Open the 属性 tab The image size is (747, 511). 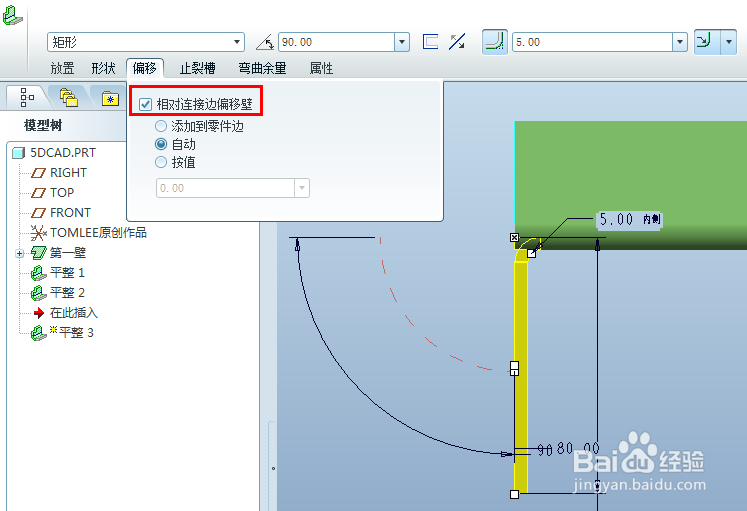point(321,68)
